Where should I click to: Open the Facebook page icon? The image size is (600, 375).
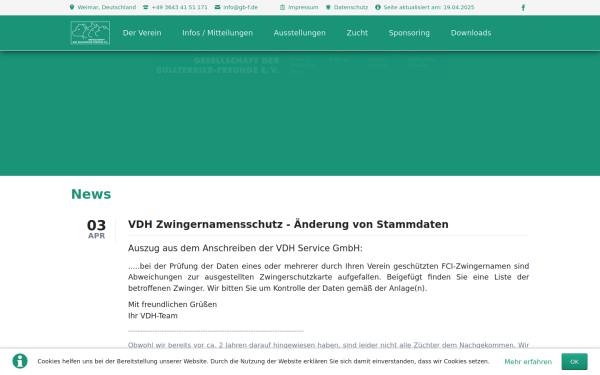pos(523,8)
